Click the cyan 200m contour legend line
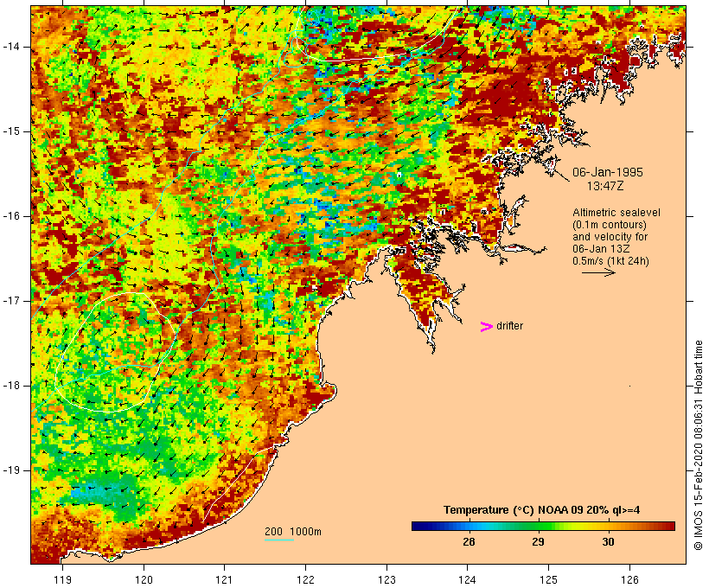This screenshot has width=709, height=588. point(279,540)
